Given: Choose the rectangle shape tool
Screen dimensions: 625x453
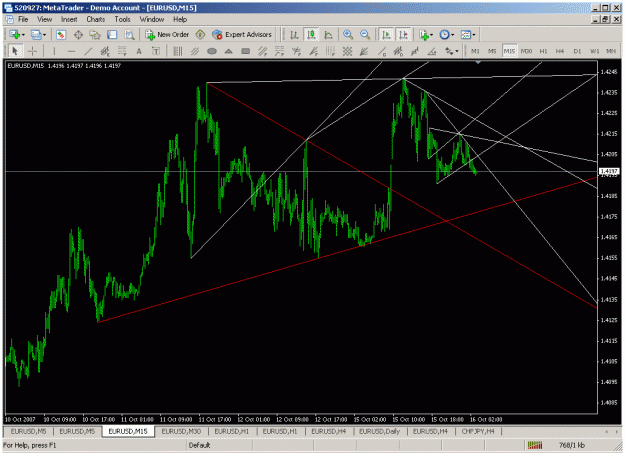Looking at the screenshot, I should (246, 51).
